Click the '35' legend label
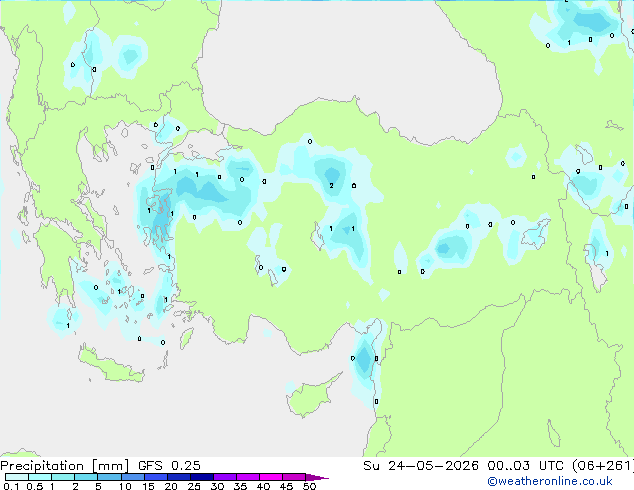The width and height of the screenshot is (634, 490). point(240,486)
